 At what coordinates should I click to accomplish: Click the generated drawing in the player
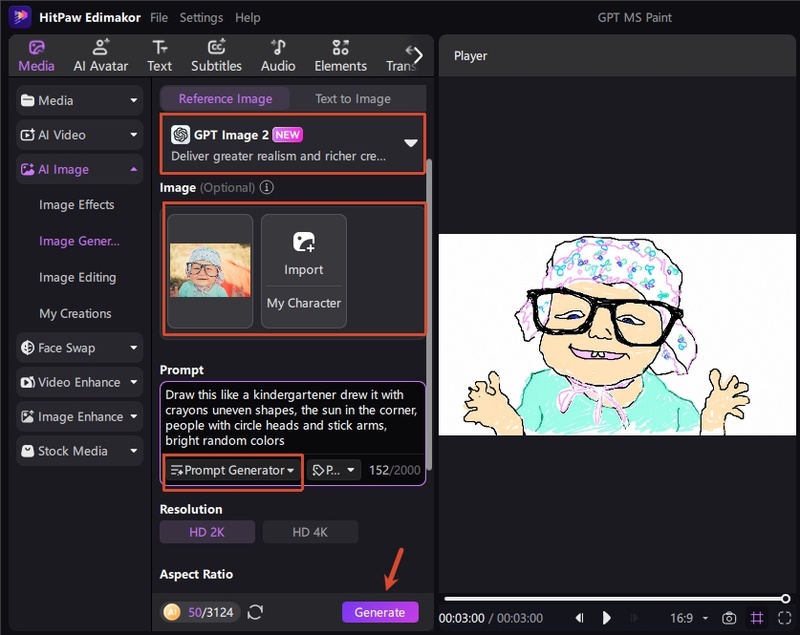(617, 335)
